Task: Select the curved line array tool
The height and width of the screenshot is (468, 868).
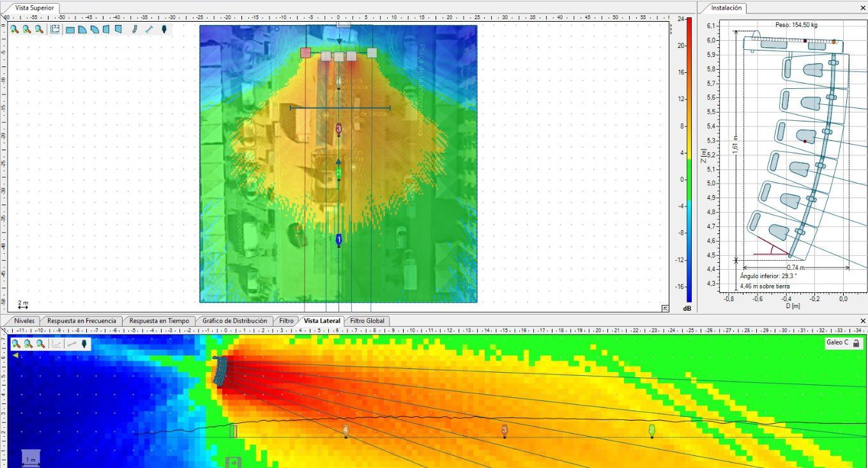Action: coord(135,29)
